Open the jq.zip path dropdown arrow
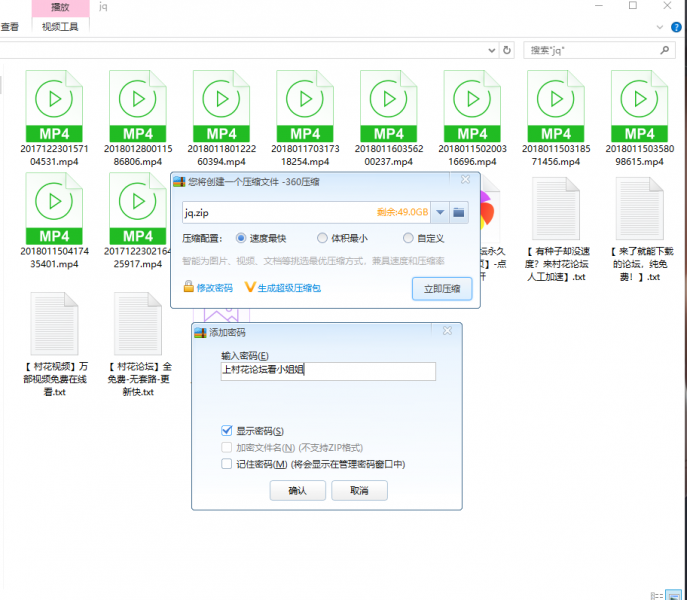 [439, 212]
